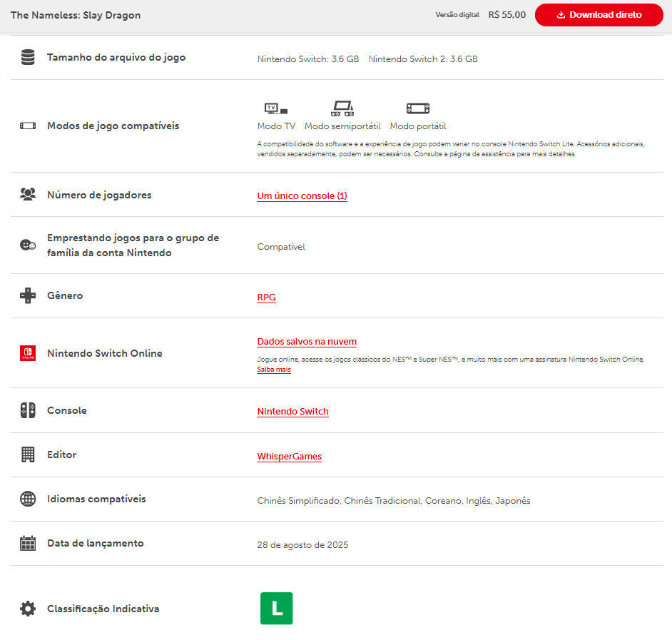The height and width of the screenshot is (640, 672).
Task: Open the Um único console (1) link
Action: [302, 196]
